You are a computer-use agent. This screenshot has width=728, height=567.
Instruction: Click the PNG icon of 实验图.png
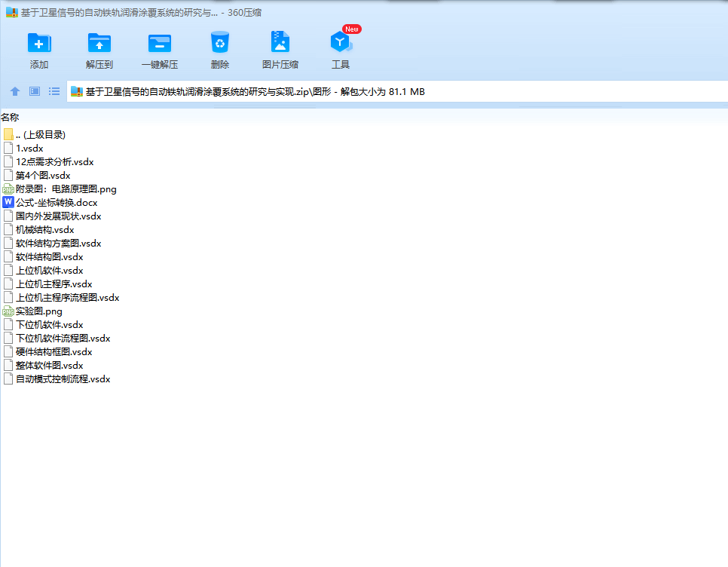point(8,311)
